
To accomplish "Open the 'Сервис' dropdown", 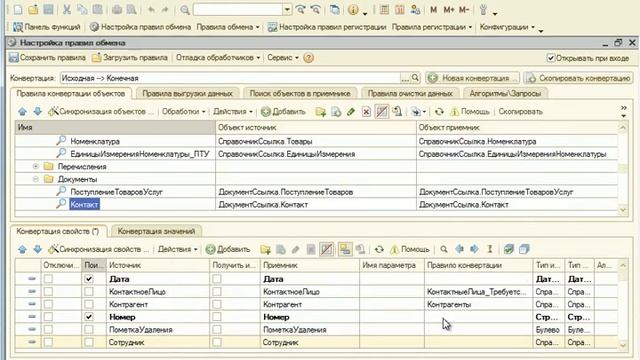I will point(283,58).
